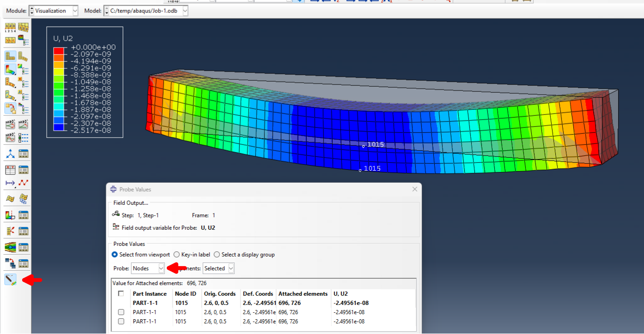Click the U, U2 column header
Viewport: 644px width, 334px height.
click(x=340, y=294)
